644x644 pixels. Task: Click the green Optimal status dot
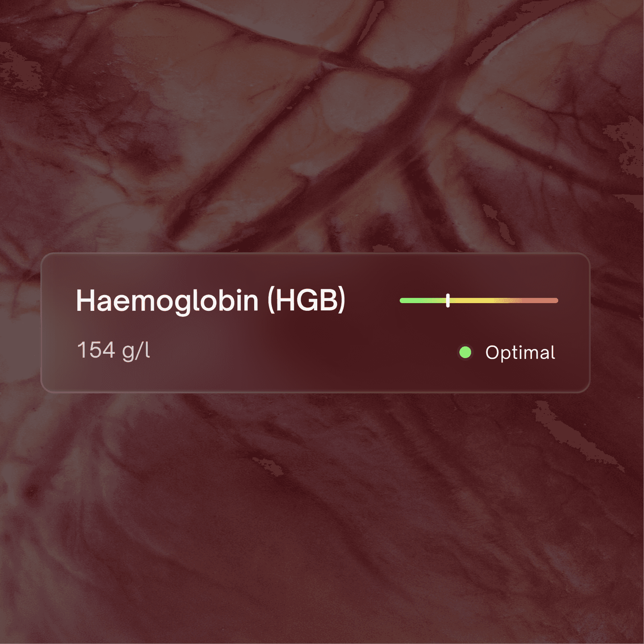click(465, 352)
